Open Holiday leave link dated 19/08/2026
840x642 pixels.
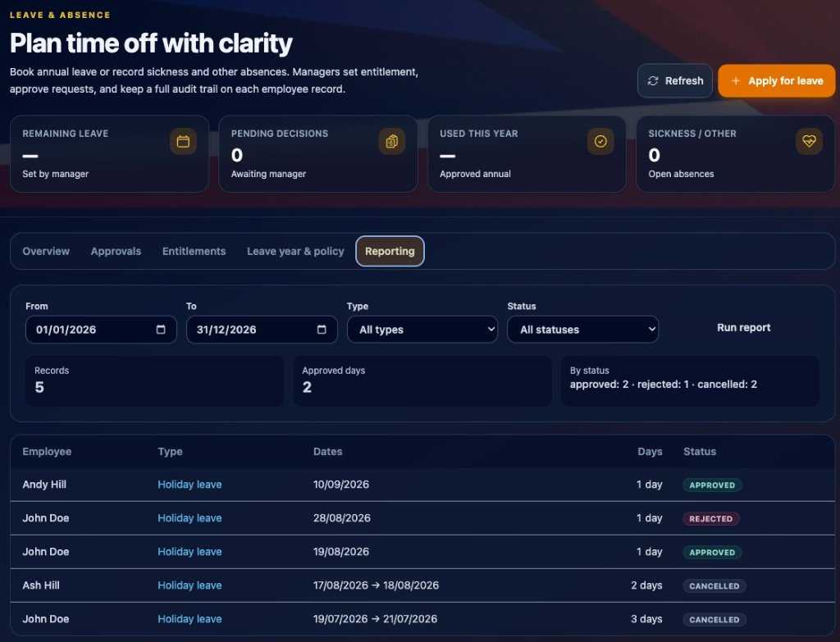(x=189, y=552)
